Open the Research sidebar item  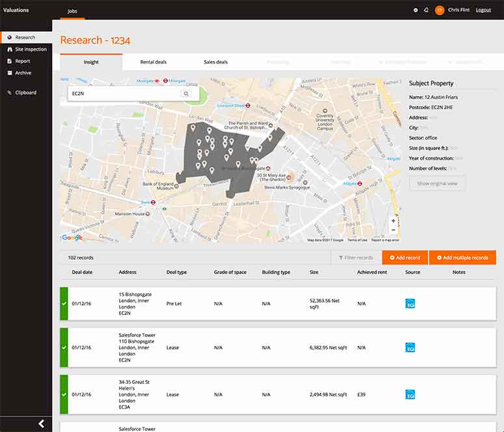click(27, 37)
